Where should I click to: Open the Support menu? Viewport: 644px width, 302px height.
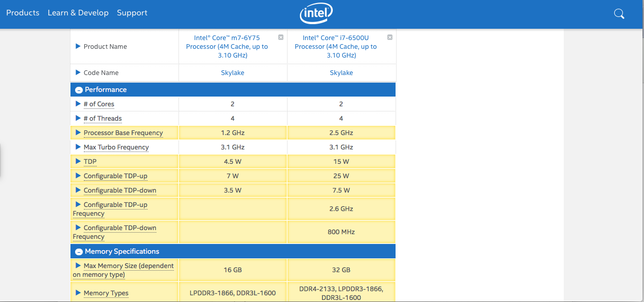point(132,13)
